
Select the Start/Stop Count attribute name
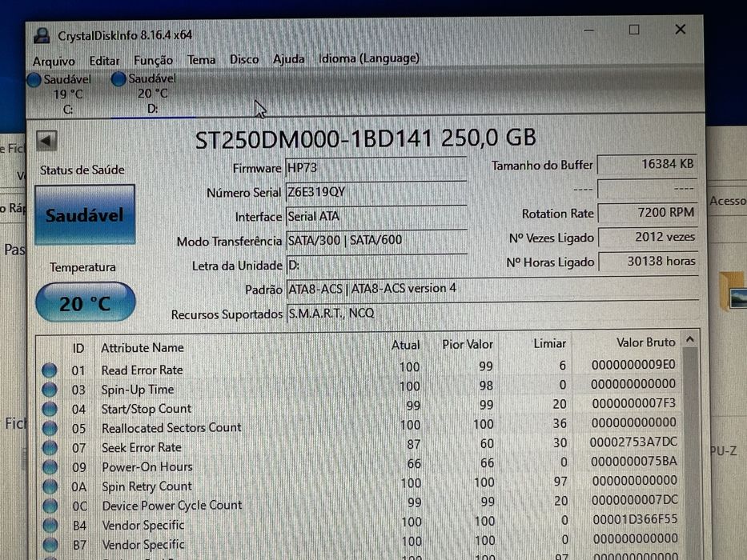[x=147, y=409]
